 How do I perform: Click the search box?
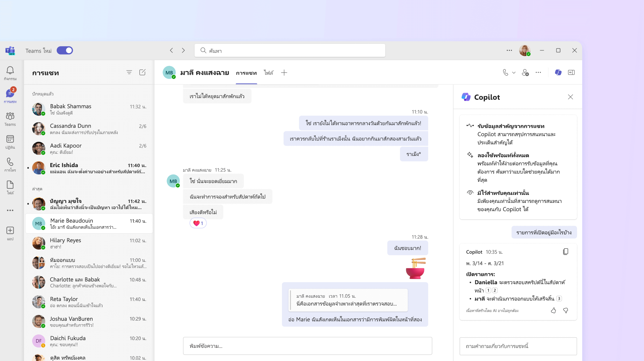coord(290,51)
